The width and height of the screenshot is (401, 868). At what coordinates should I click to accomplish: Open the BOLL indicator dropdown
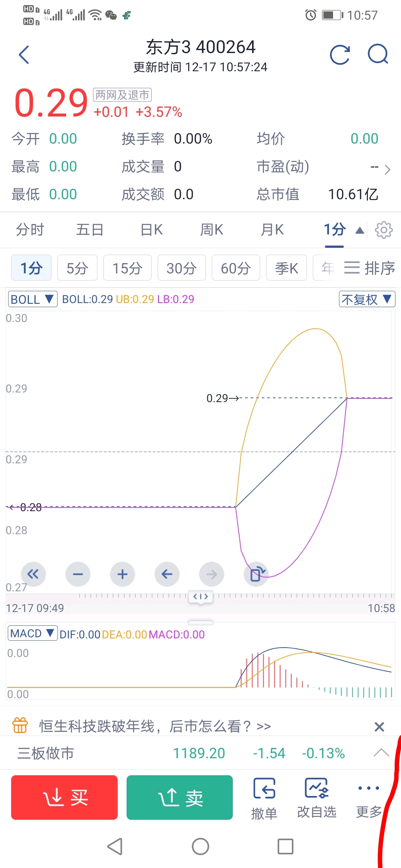33,299
